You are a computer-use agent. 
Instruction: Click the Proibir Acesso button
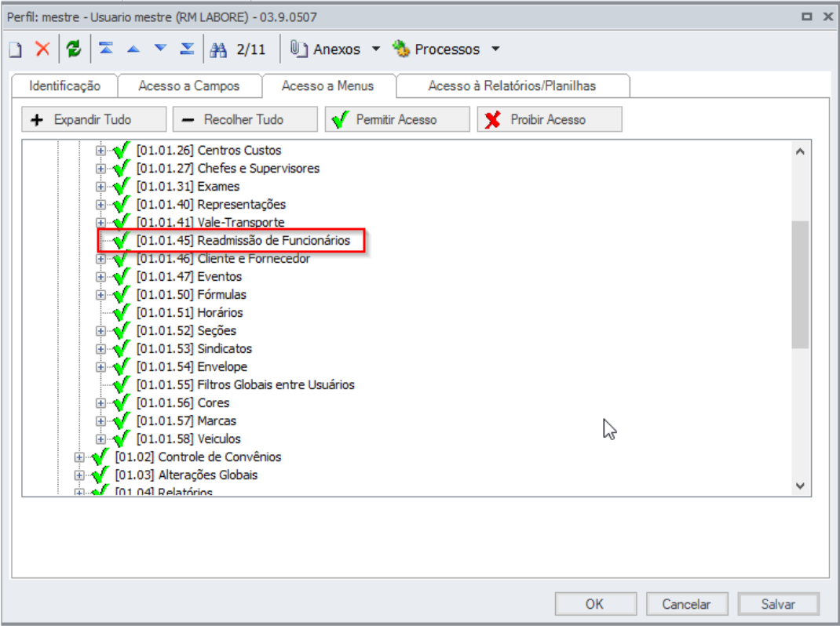[549, 120]
